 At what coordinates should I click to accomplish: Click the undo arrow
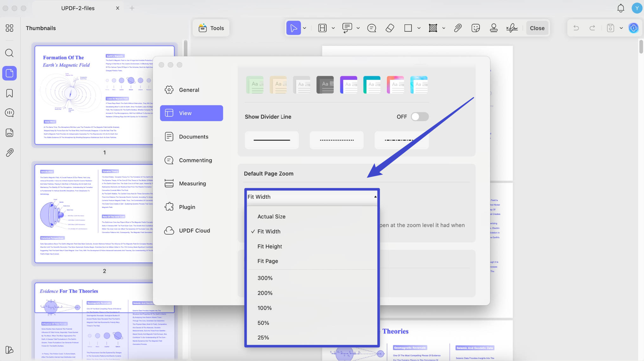576,28
